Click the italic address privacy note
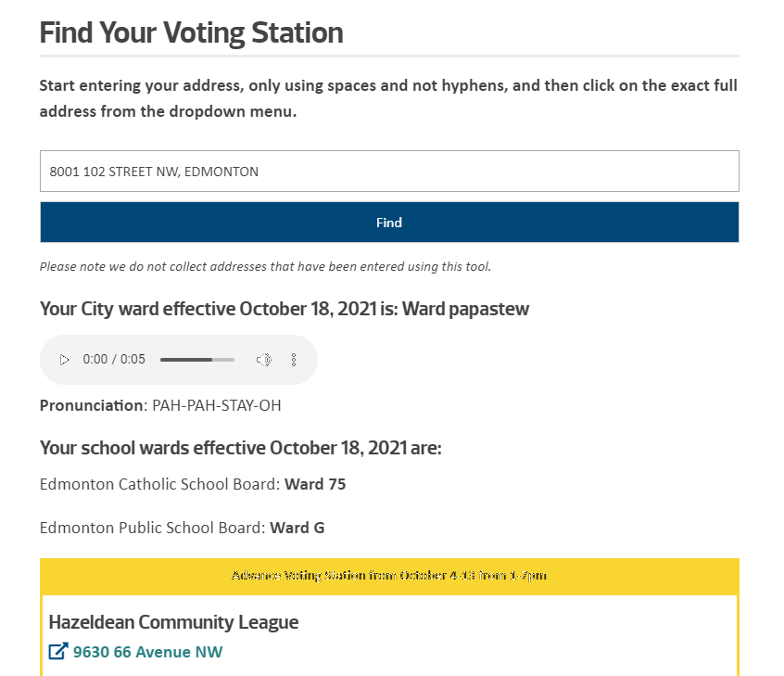Screen dimensions: 784x676 [265, 267]
